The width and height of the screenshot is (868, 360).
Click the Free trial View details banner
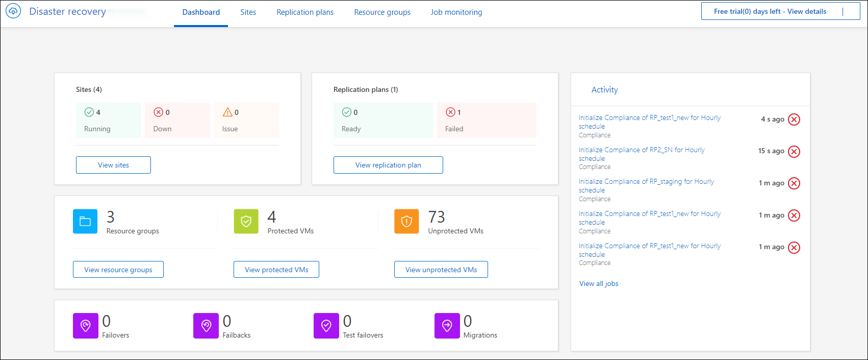click(770, 11)
